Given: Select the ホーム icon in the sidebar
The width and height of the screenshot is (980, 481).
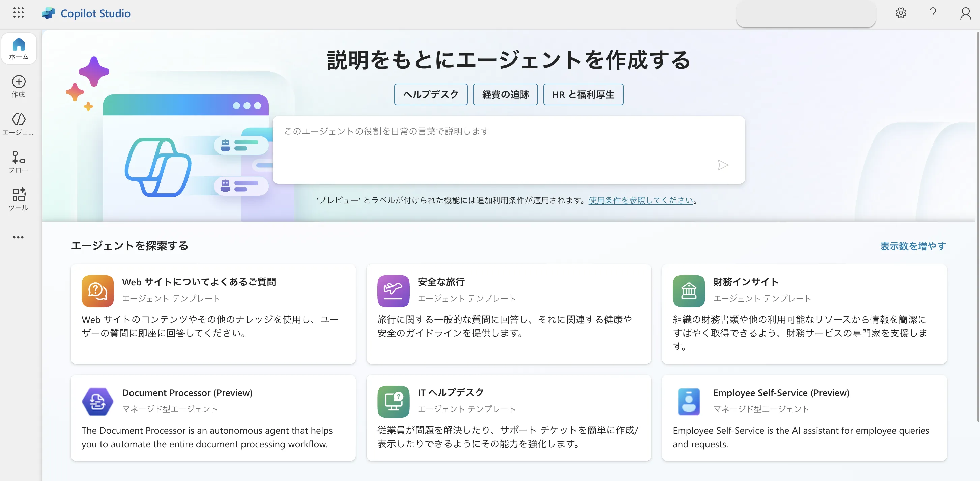Looking at the screenshot, I should click(x=18, y=48).
